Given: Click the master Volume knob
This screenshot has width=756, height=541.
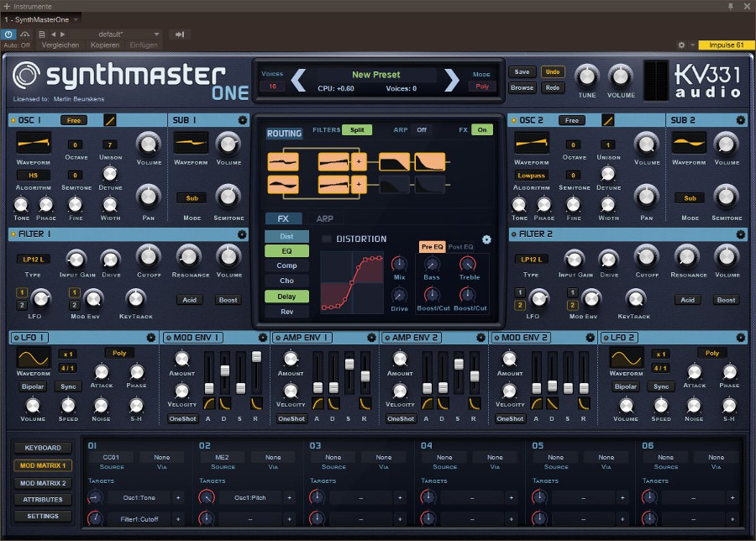Looking at the screenshot, I should (621, 76).
